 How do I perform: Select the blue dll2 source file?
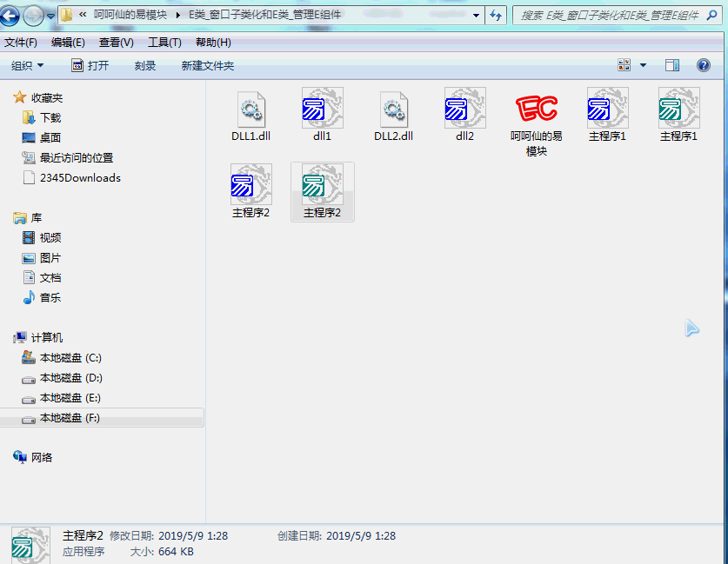464,108
